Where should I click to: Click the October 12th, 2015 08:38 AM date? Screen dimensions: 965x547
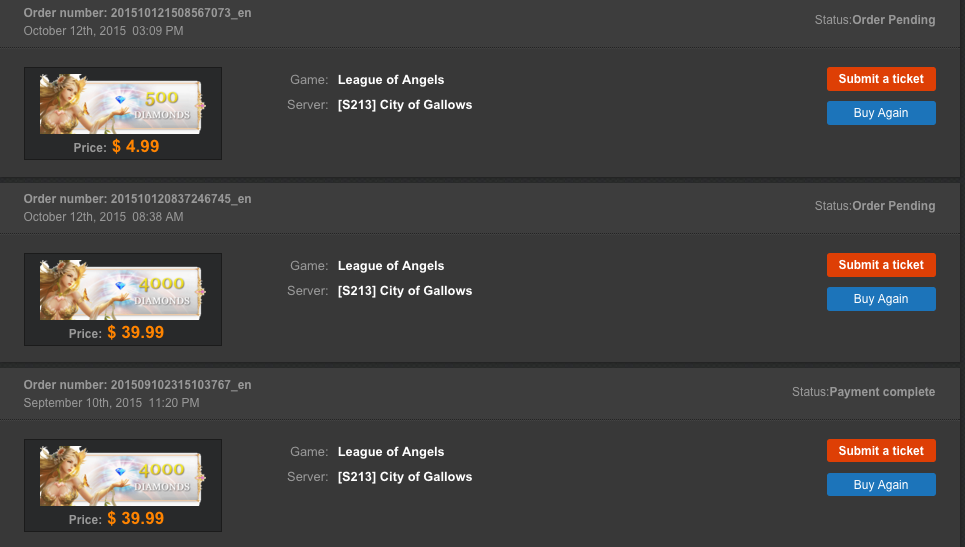point(104,217)
